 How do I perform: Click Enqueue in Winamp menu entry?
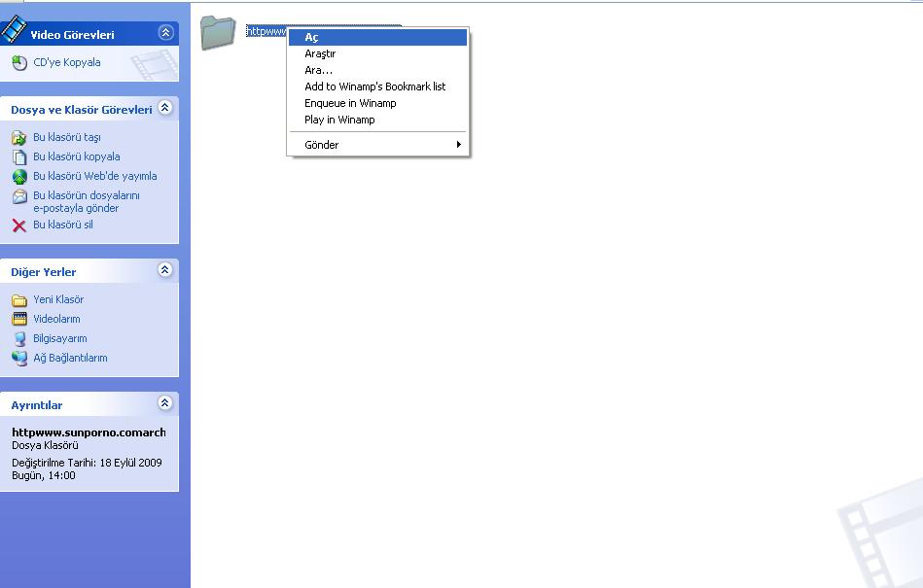click(350, 103)
